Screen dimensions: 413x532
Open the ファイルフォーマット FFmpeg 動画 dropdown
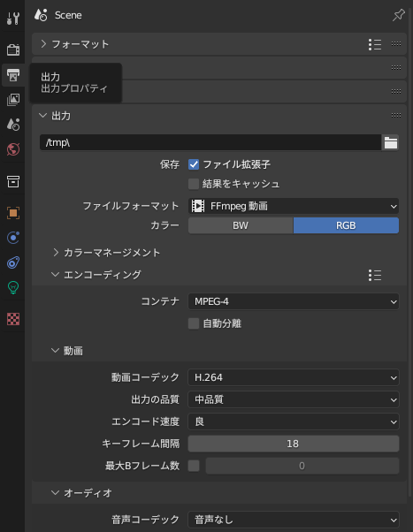point(294,206)
